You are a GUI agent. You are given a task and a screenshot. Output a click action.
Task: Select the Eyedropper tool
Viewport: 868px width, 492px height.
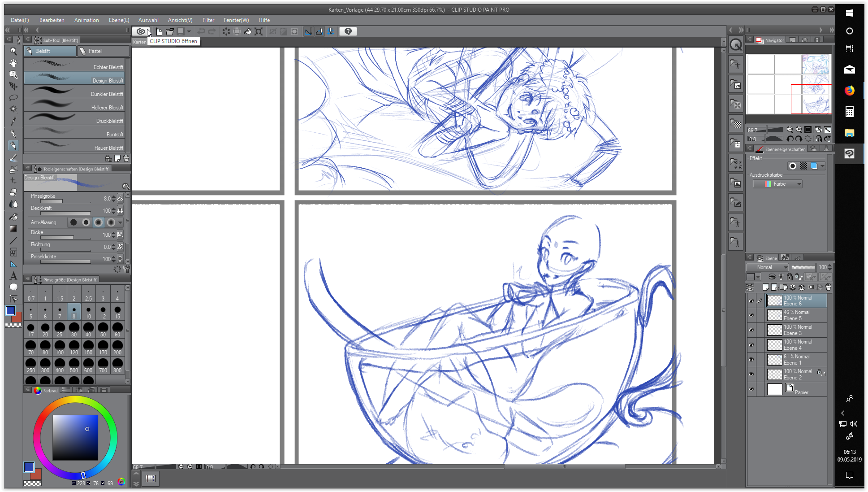pyautogui.click(x=13, y=121)
